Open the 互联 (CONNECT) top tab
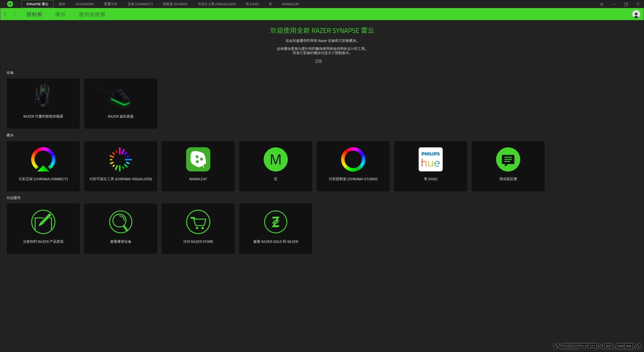The width and height of the screenshot is (644, 352). tap(140, 4)
